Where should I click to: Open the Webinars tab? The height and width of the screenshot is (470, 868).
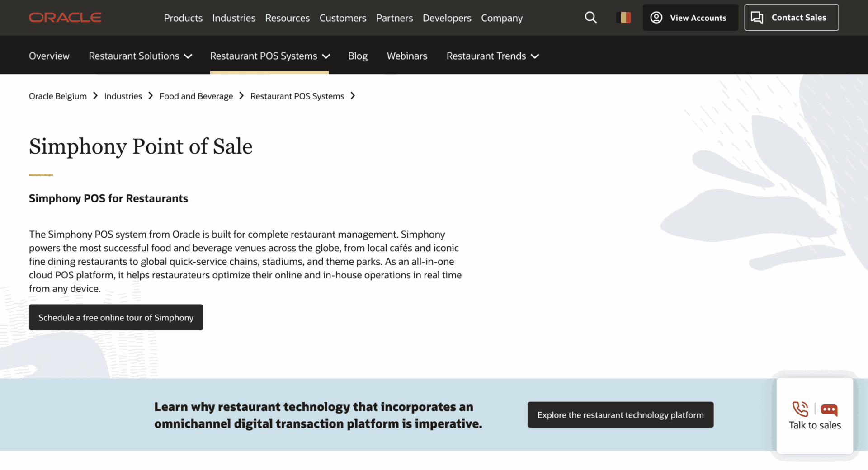pyautogui.click(x=407, y=56)
